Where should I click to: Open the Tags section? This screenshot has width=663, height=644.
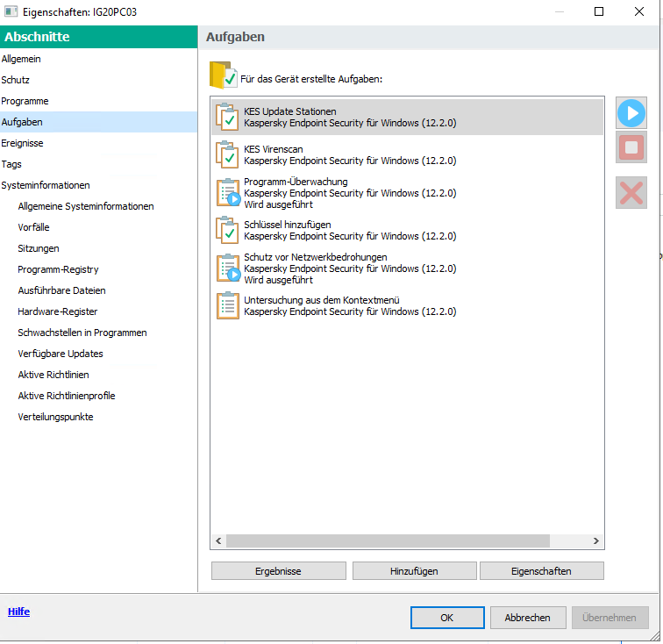click(x=11, y=164)
